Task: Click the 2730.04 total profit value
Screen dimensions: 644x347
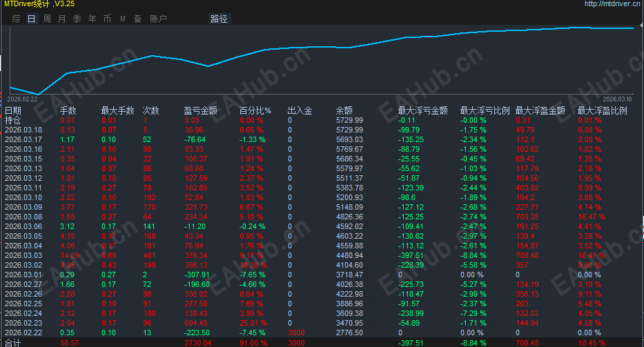Action: tap(198, 343)
